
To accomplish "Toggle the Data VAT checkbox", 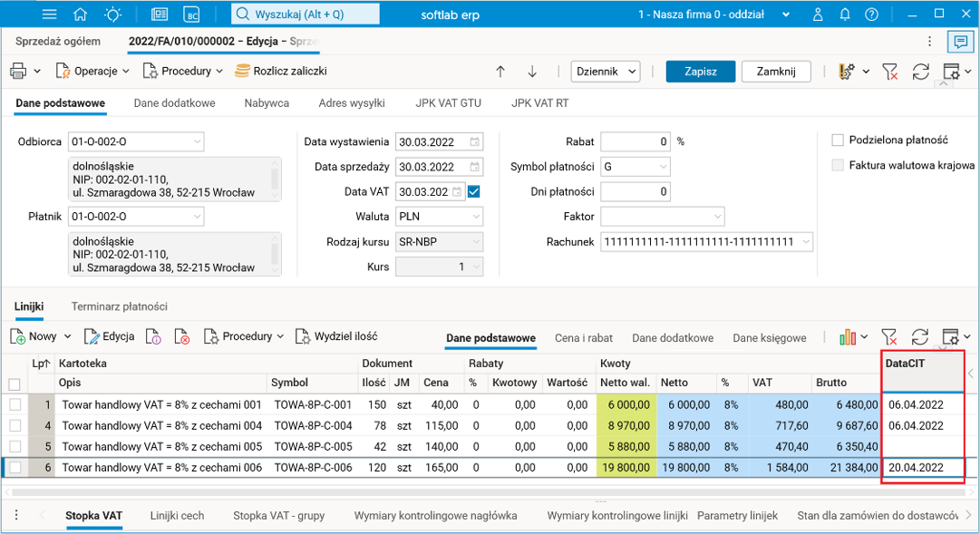I will click(x=474, y=191).
